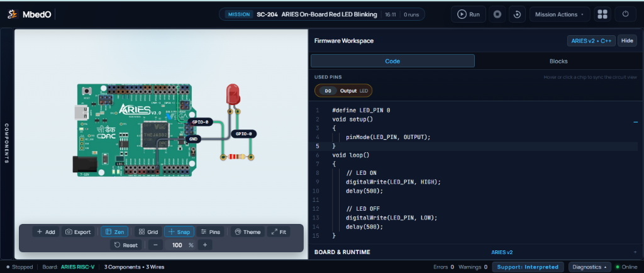Hide the Firmware Workspace panel
644x273 pixels.
[x=627, y=41]
